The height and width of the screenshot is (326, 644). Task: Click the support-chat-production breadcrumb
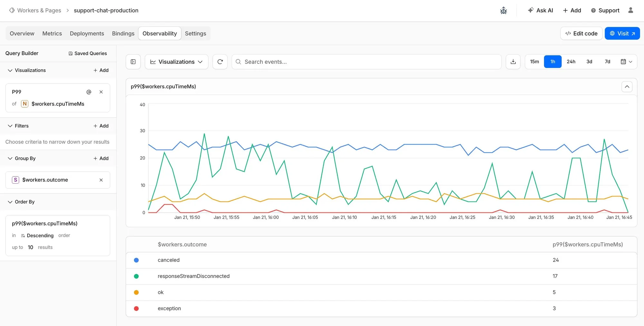click(x=106, y=10)
